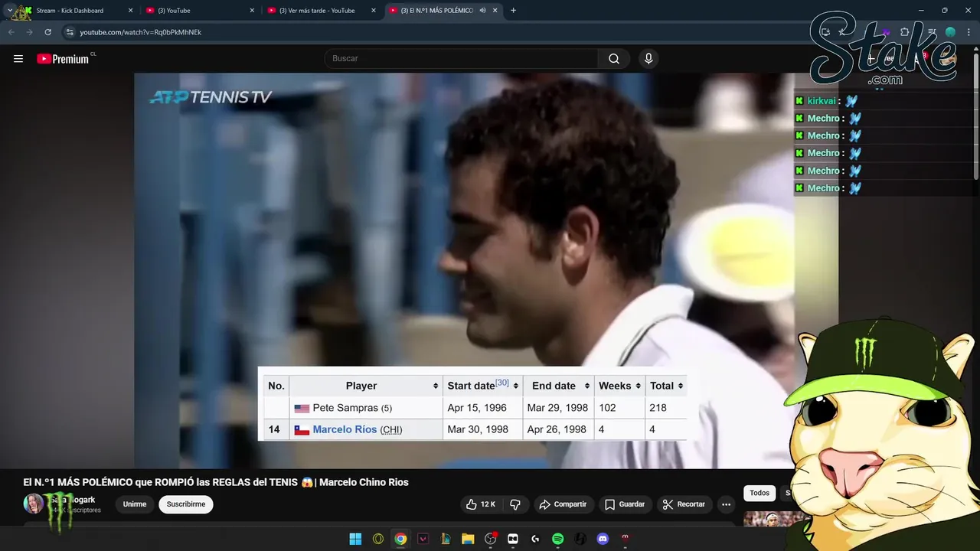This screenshot has width=980, height=551.
Task: Open the Windows Start menu
Action: coord(355,539)
